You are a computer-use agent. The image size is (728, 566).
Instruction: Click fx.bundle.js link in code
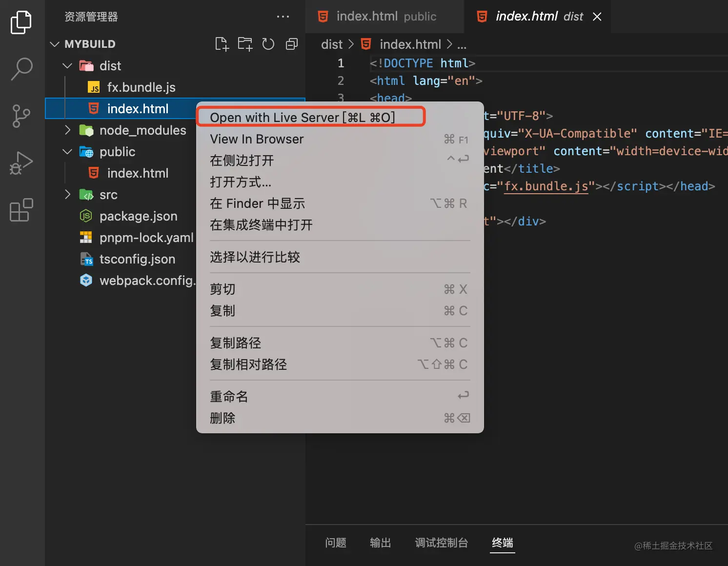[546, 186]
